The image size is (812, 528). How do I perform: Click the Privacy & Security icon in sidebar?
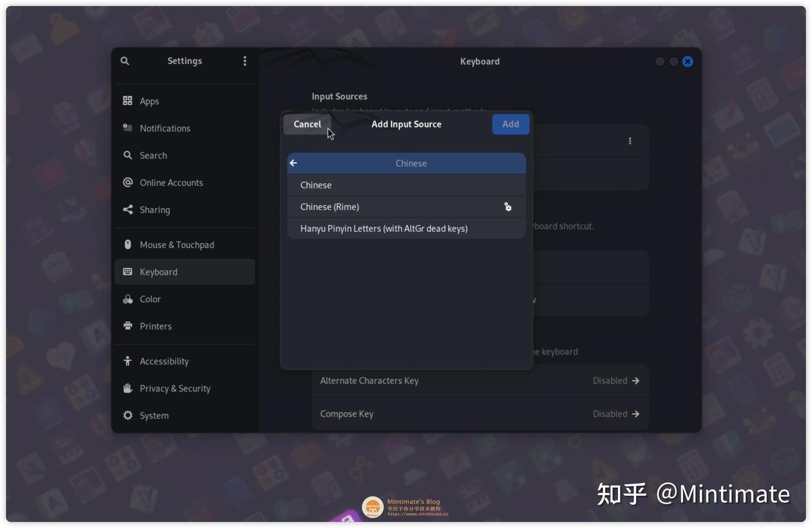tap(127, 388)
